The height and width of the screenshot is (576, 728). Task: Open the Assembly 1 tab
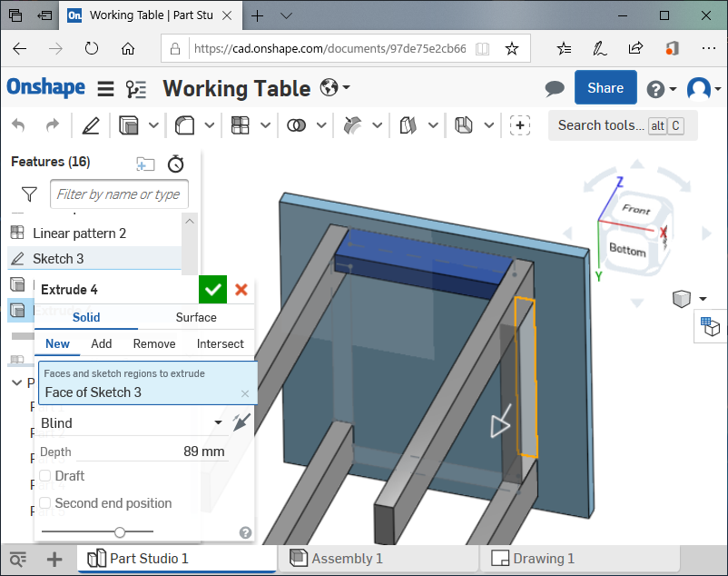pos(379,559)
